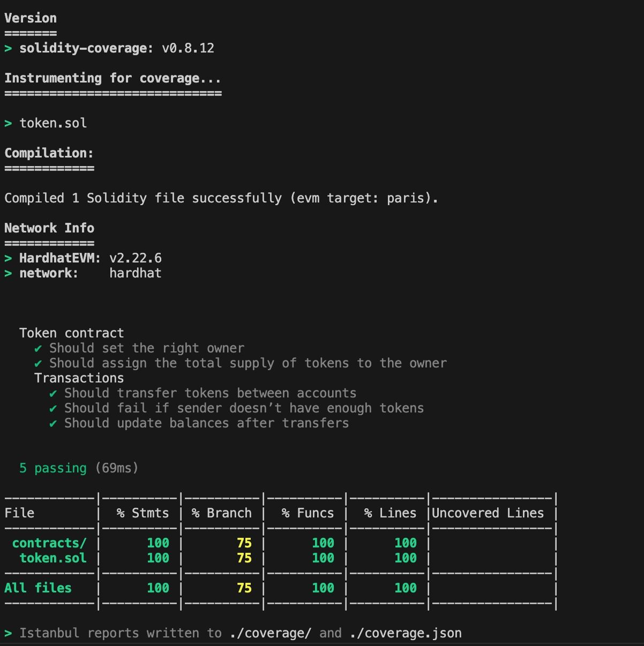Click the green arrow before solidity-coverage
Screen dimensions: 644x646
click(8, 49)
